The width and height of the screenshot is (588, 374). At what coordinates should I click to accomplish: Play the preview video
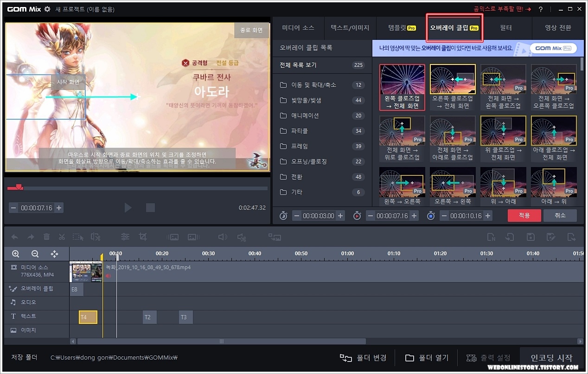(x=128, y=207)
